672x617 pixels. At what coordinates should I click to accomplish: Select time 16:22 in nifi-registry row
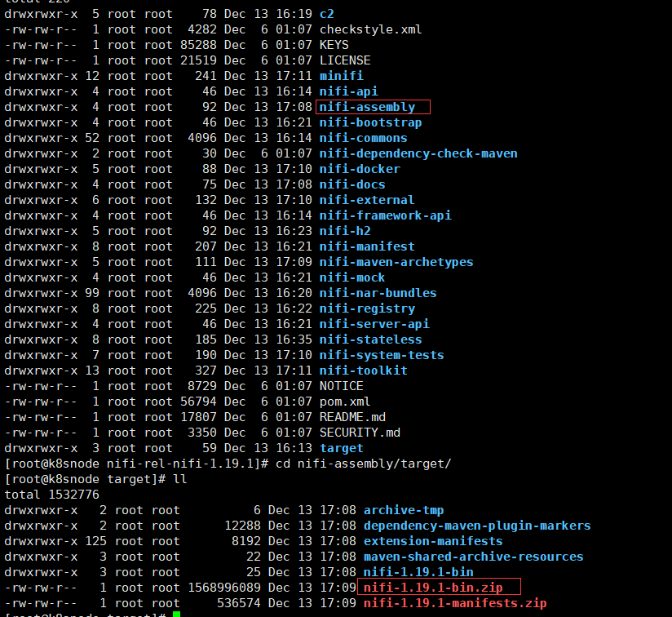(x=294, y=308)
